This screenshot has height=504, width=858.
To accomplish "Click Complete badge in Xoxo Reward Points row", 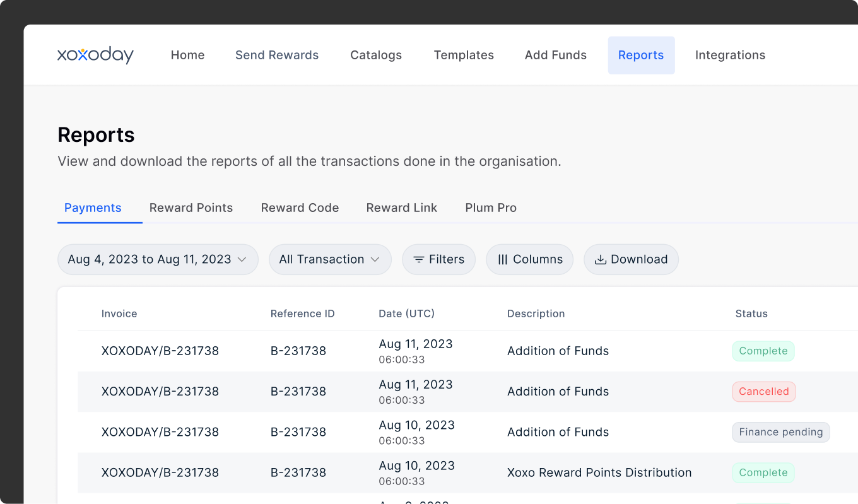I will click(763, 472).
